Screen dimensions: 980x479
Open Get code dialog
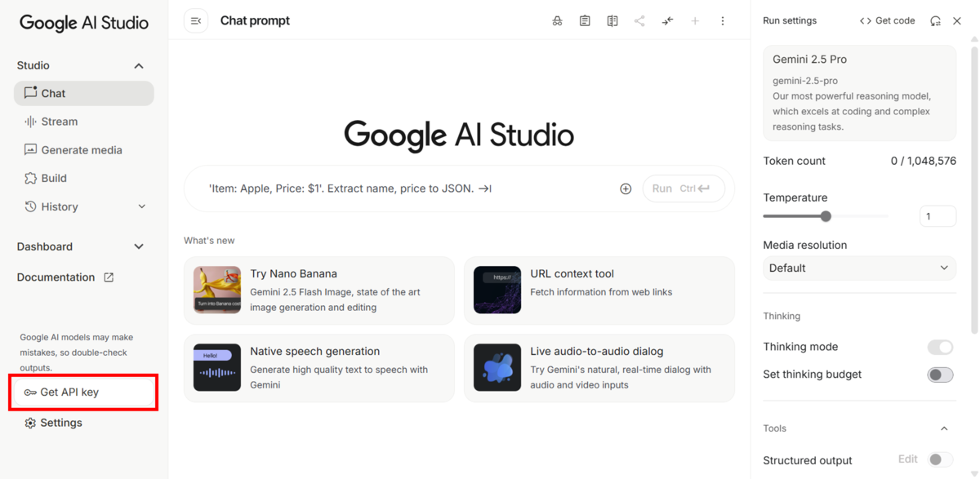point(887,20)
